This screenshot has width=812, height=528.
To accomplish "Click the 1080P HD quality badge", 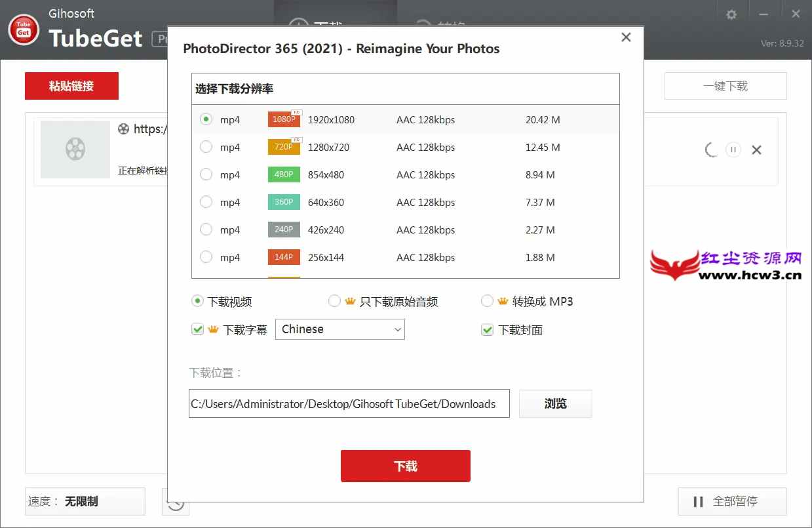I will click(284, 119).
